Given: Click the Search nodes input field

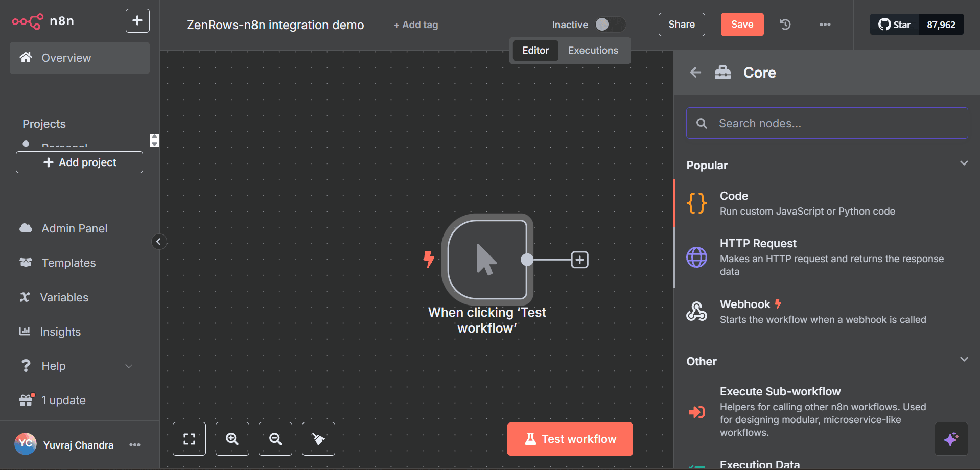Looking at the screenshot, I should 827,123.
